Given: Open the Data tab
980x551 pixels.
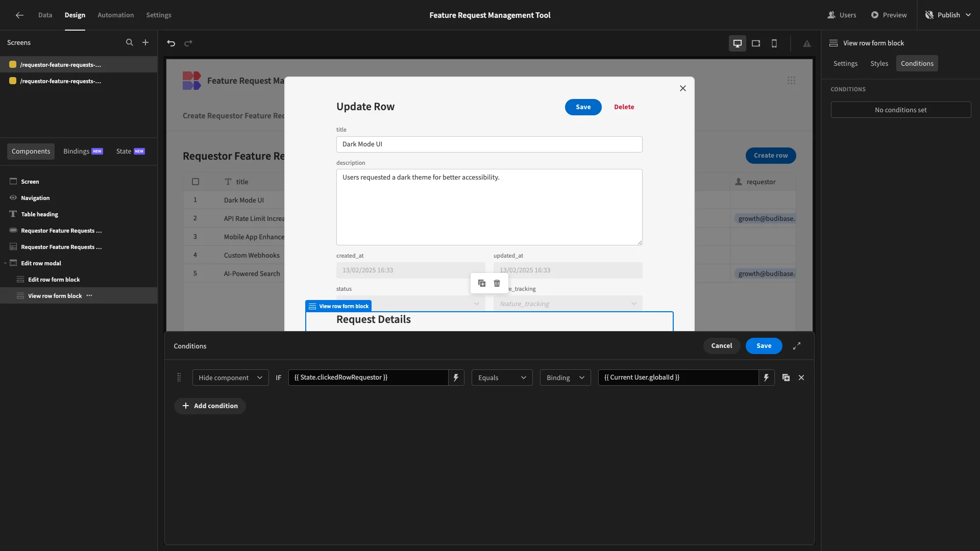Looking at the screenshot, I should tap(45, 15).
